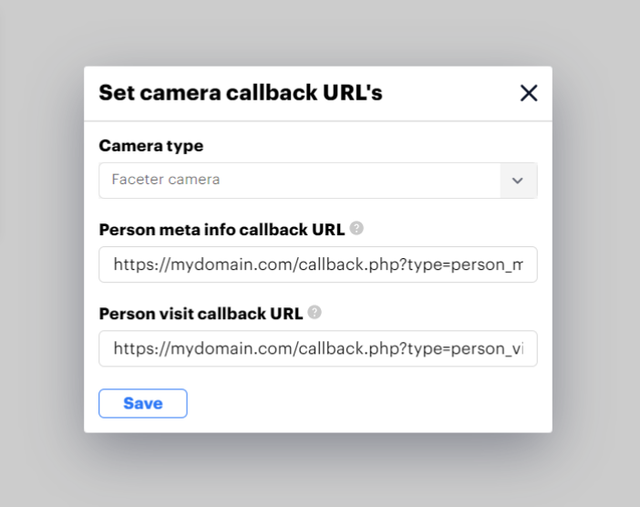
Task: Select the Person visit callback URL label
Action: click(201, 314)
